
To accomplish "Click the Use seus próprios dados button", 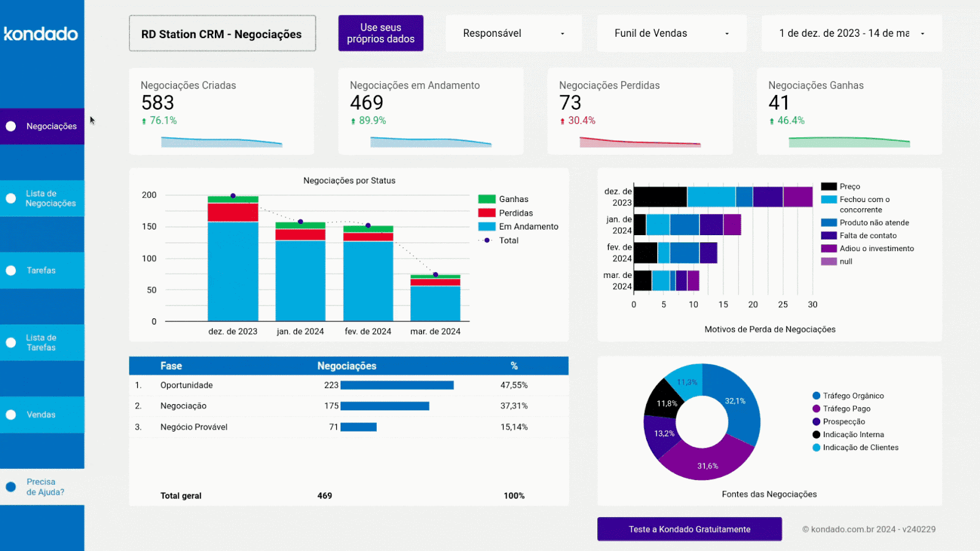I will click(x=380, y=32).
